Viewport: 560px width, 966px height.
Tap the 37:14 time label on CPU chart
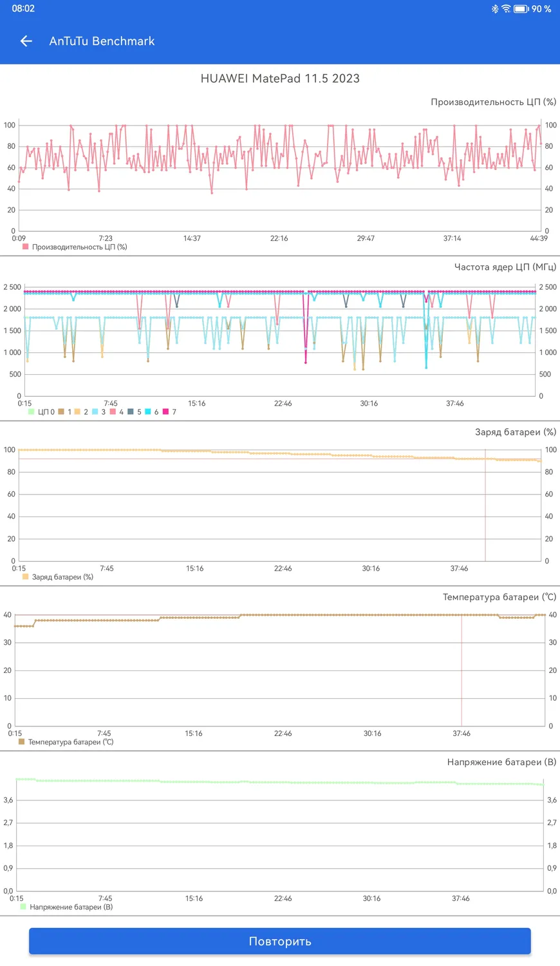(x=452, y=238)
